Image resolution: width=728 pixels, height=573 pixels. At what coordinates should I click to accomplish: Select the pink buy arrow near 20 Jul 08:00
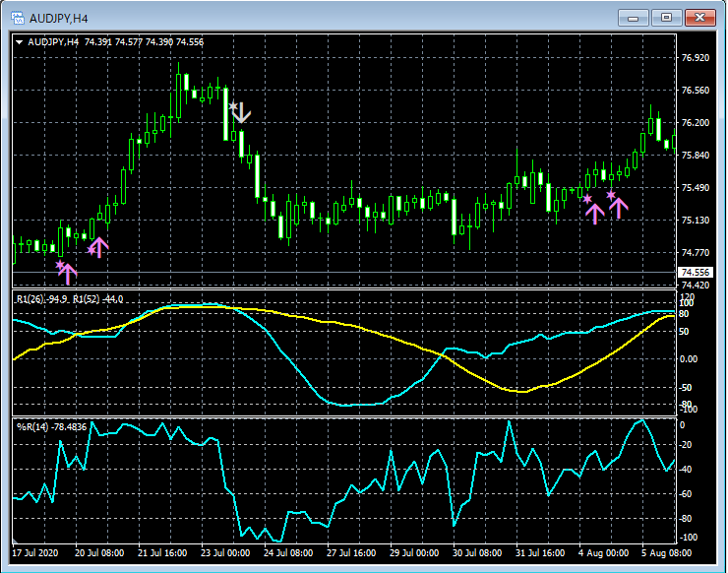pos(98,248)
